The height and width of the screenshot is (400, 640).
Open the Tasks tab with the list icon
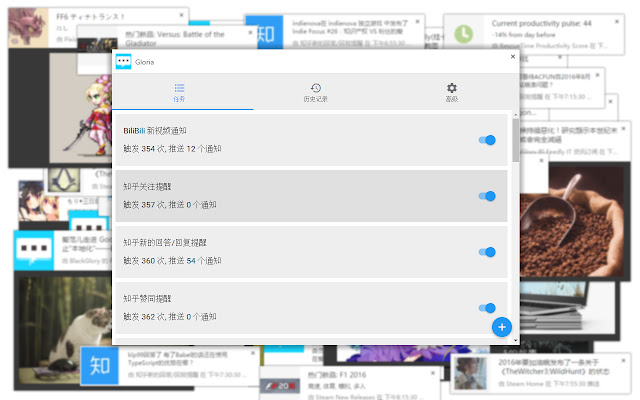pos(179,92)
